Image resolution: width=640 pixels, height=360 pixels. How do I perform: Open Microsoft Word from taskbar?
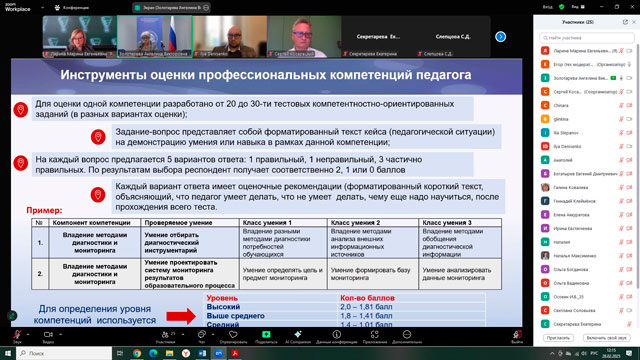[202, 353]
